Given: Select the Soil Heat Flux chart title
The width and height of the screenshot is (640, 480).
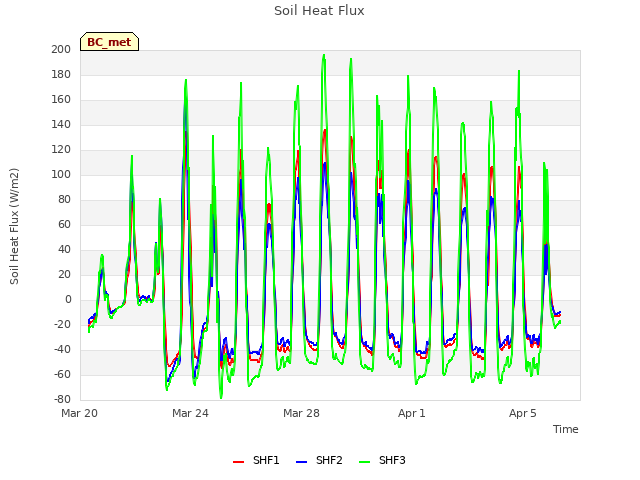Looking at the screenshot, I should [x=319, y=11].
